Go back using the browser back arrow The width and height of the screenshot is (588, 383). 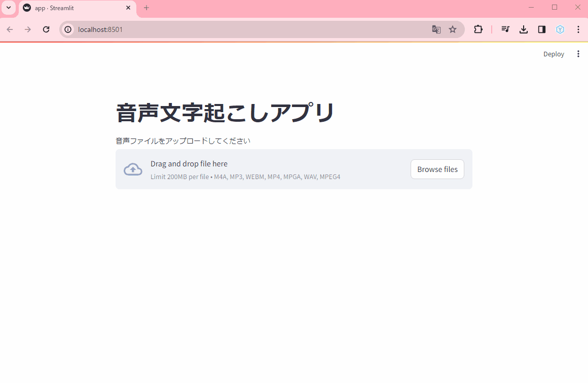tap(9, 29)
